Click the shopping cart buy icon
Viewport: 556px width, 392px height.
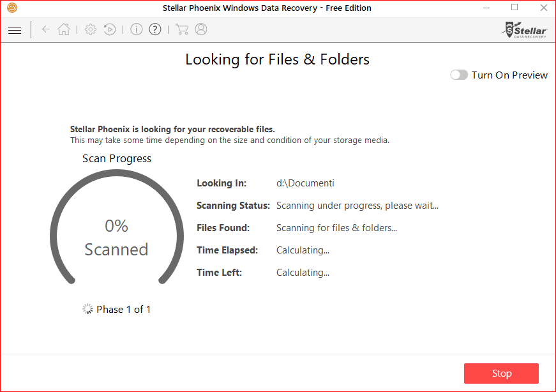[182, 29]
